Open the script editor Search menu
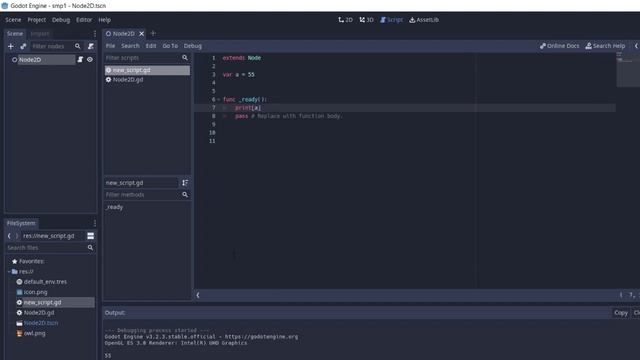The image size is (640, 360). point(130,46)
